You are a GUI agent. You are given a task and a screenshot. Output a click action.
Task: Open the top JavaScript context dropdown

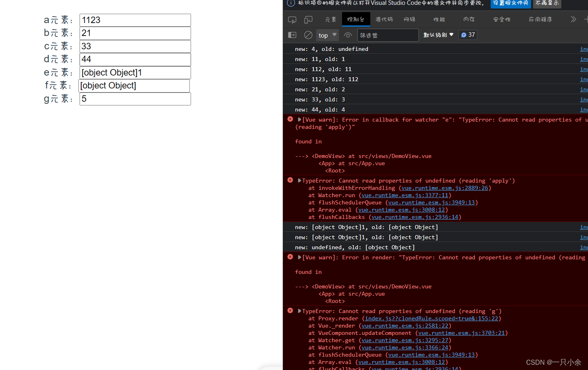coord(328,35)
